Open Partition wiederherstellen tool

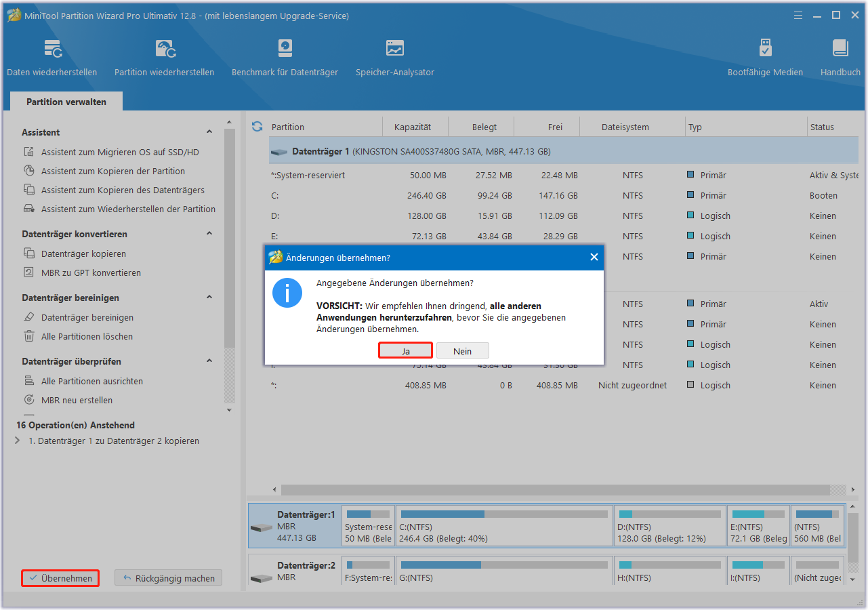click(165, 58)
